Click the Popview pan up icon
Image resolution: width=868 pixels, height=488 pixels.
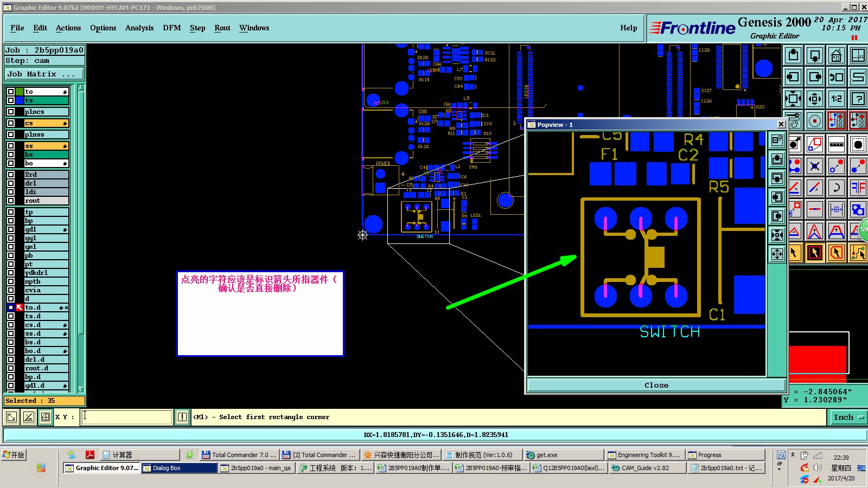(x=777, y=159)
